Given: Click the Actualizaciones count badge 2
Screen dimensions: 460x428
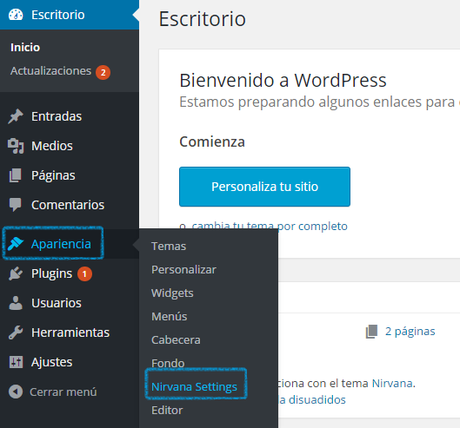Looking at the screenshot, I should coord(103,72).
